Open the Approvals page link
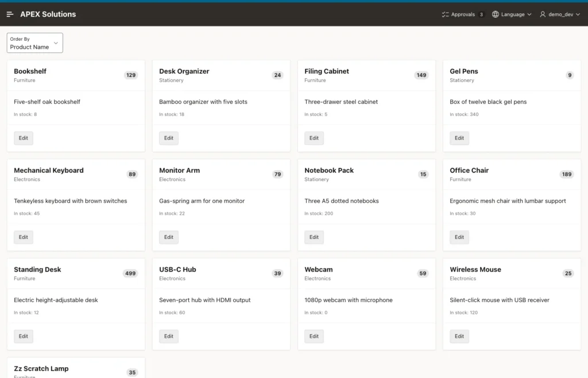The image size is (588, 378). [x=463, y=14]
